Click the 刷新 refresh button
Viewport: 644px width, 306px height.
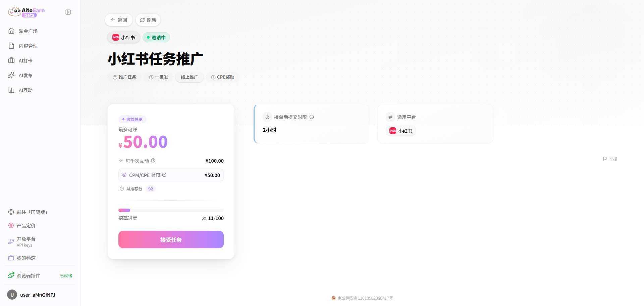(x=148, y=20)
